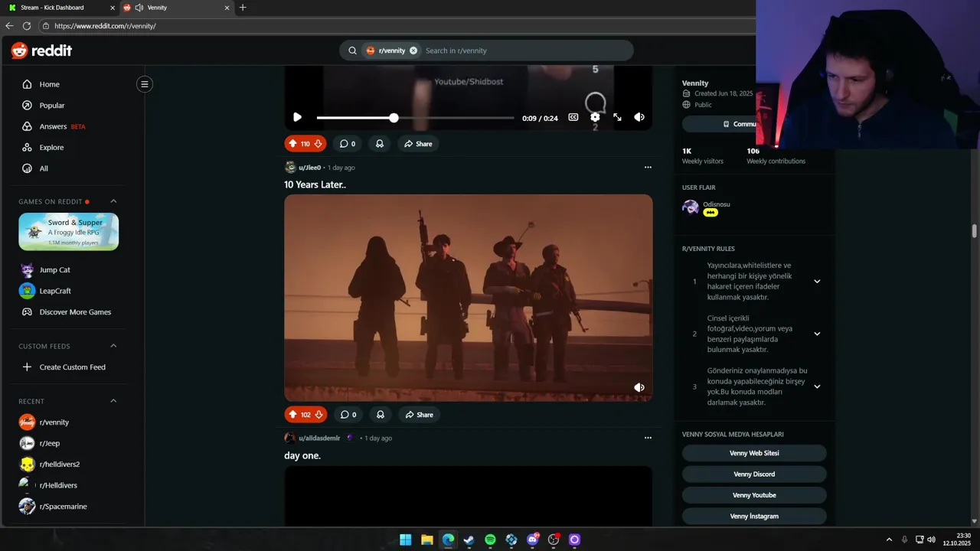The width and height of the screenshot is (980, 551).
Task: Open comments of the 102-vote post
Action: (348, 415)
